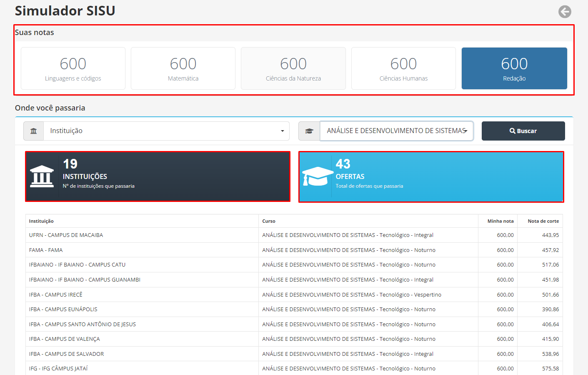Image resolution: width=588 pixels, height=375 pixels.
Task: Click the cutoff score 457,92
Action: point(550,250)
